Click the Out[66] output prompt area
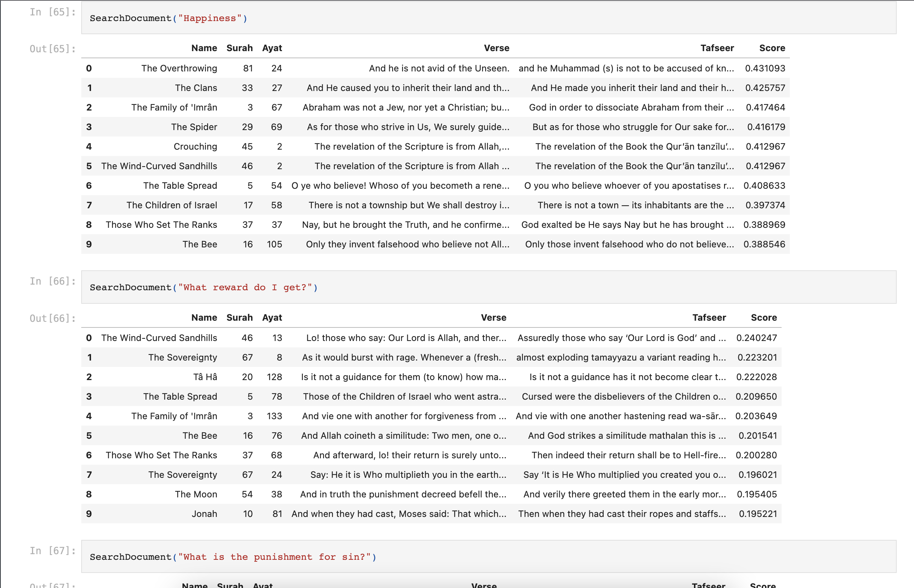 pyautogui.click(x=53, y=318)
